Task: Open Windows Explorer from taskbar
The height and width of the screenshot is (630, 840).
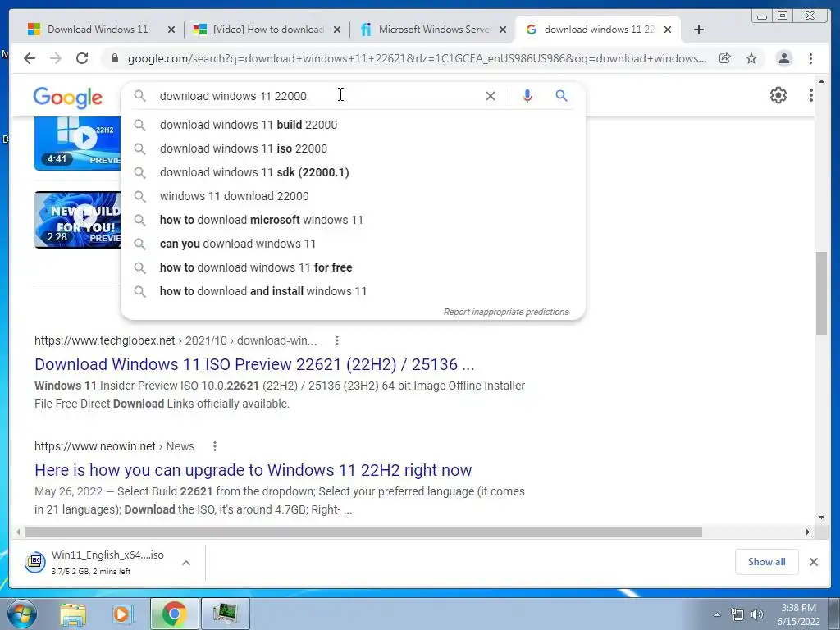Action: [73, 614]
